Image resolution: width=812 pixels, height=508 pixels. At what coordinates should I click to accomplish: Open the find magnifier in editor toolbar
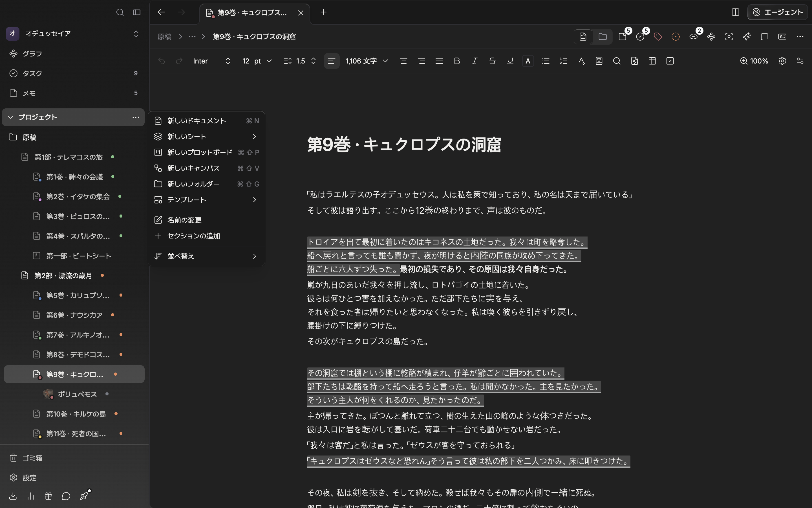tap(617, 61)
